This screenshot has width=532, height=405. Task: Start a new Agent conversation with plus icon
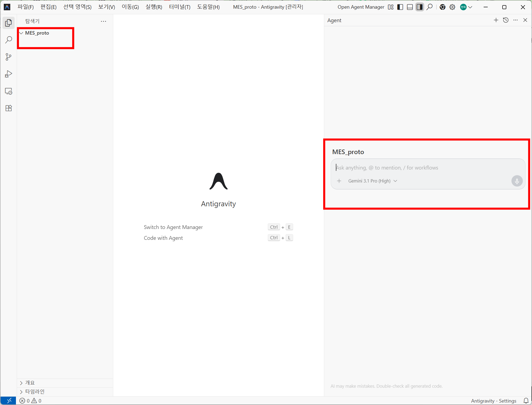tap(496, 20)
